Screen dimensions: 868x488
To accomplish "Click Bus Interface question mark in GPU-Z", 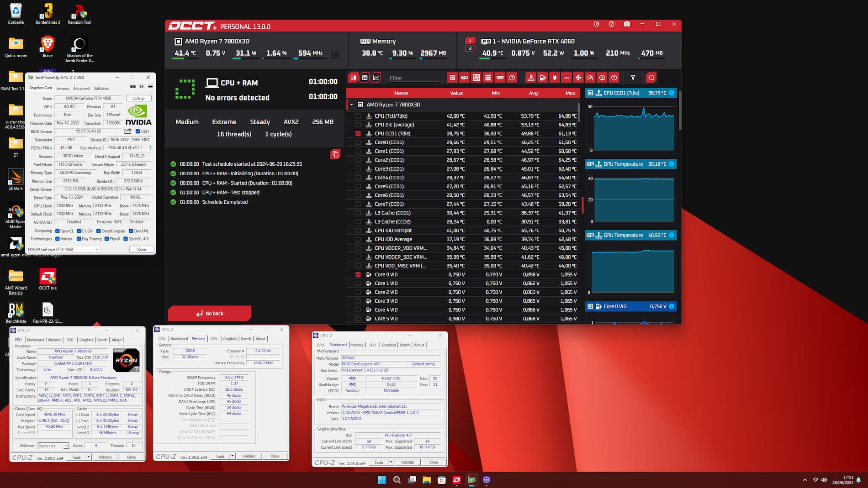I will point(150,148).
